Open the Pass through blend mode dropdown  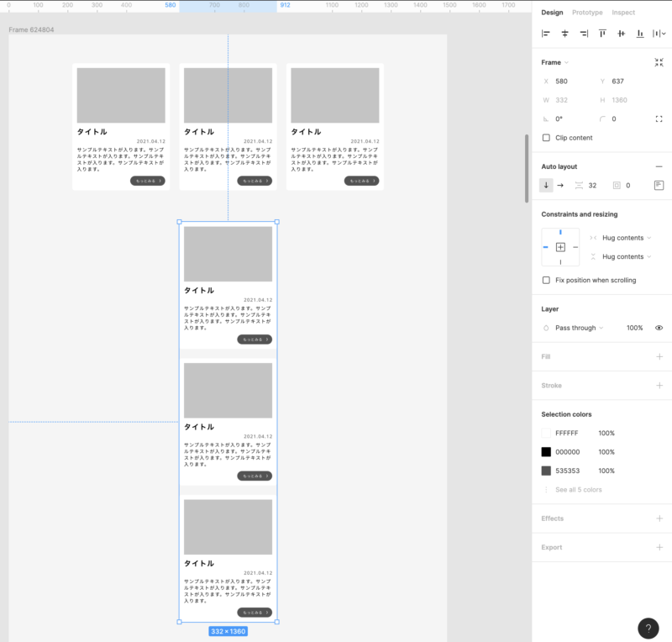[x=579, y=328]
